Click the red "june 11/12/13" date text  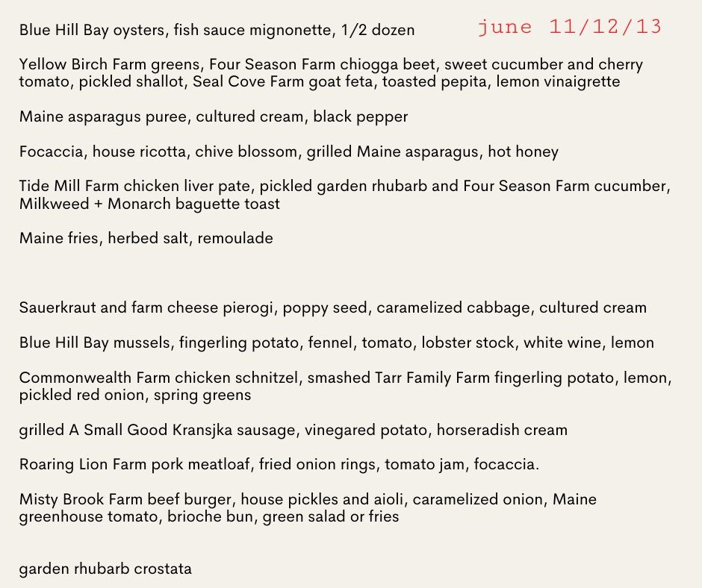(570, 28)
